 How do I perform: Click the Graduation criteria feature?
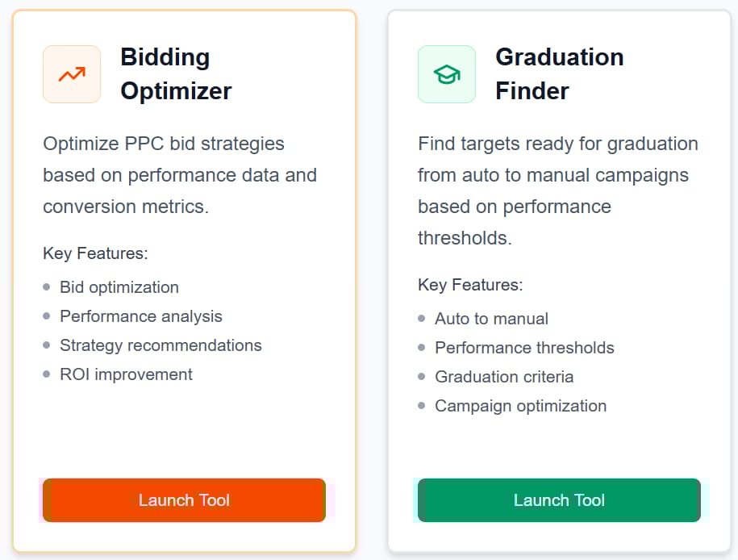click(x=504, y=377)
